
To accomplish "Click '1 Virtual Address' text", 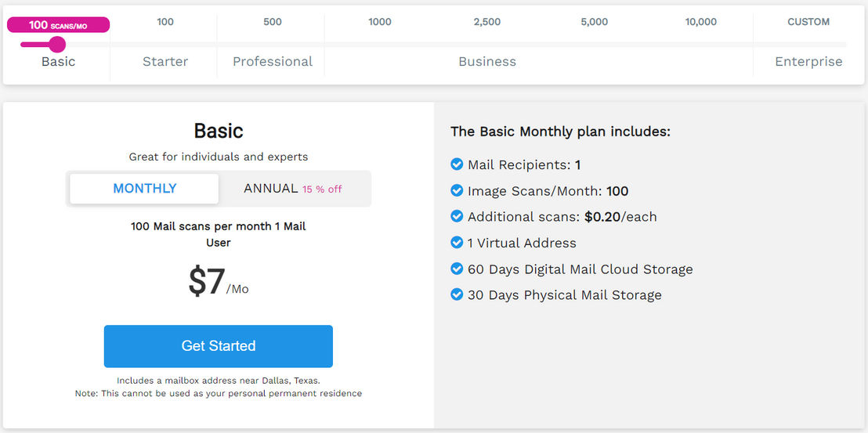I will click(522, 244).
